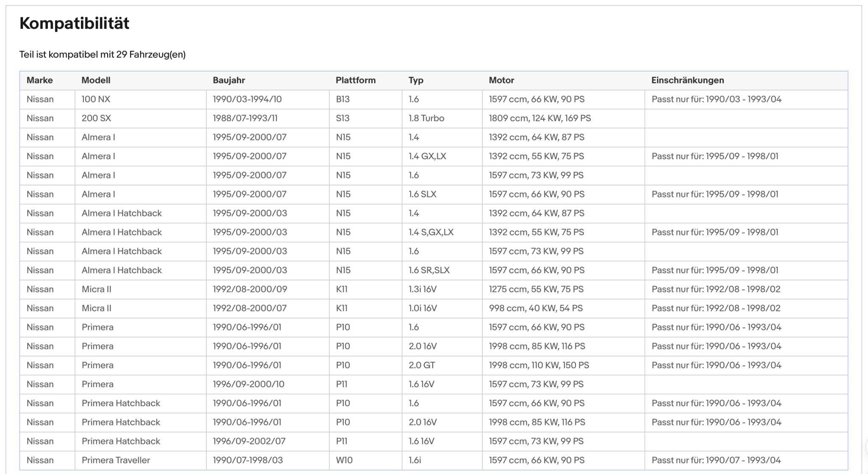Click the "Plattform" column header
The height and width of the screenshot is (474, 868).
[x=356, y=80]
